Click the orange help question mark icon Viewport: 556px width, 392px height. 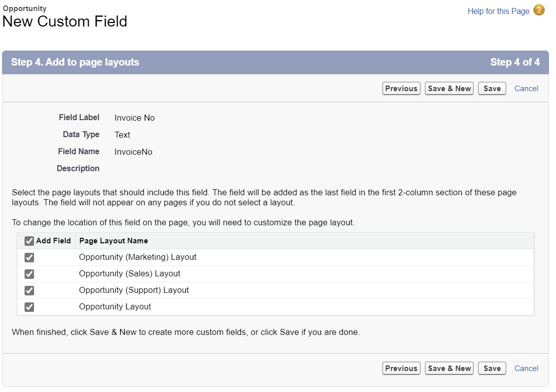coord(539,11)
